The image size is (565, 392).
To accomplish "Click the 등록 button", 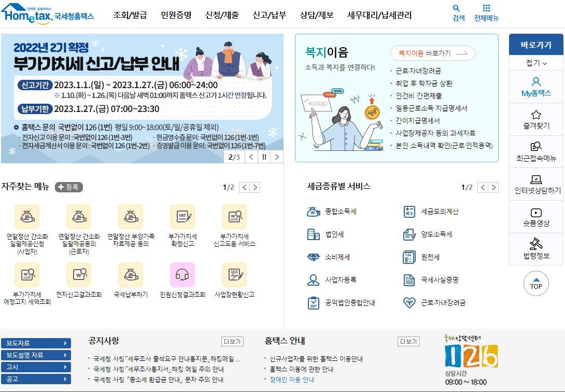I will pos(69,187).
